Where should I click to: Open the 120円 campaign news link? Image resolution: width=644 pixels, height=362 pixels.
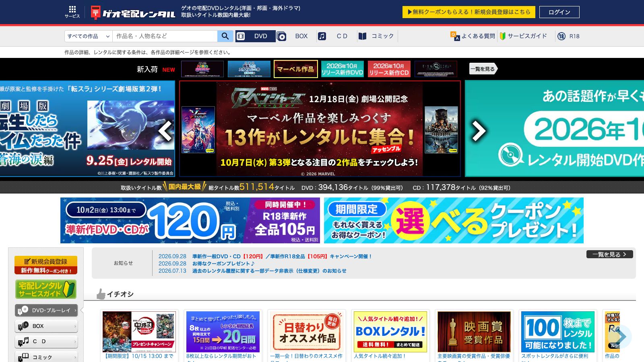pyautogui.click(x=282, y=256)
